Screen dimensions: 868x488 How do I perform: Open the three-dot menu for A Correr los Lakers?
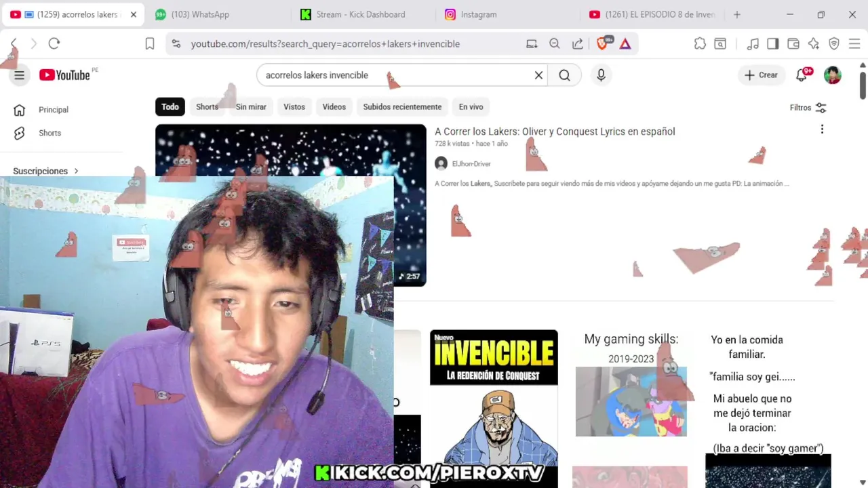click(822, 129)
